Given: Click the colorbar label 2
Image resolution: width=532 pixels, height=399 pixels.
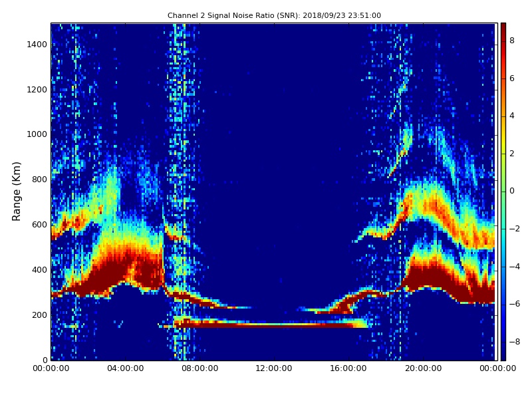Looking at the screenshot, I should (512, 154).
